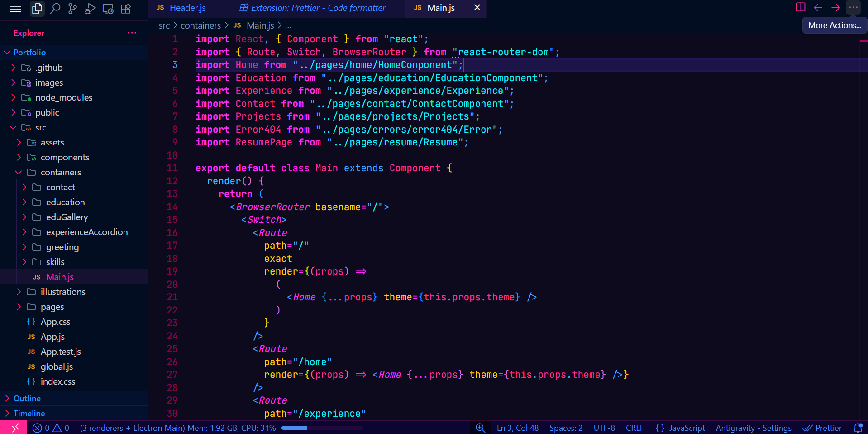Open the Source Control view icon

coord(72,9)
